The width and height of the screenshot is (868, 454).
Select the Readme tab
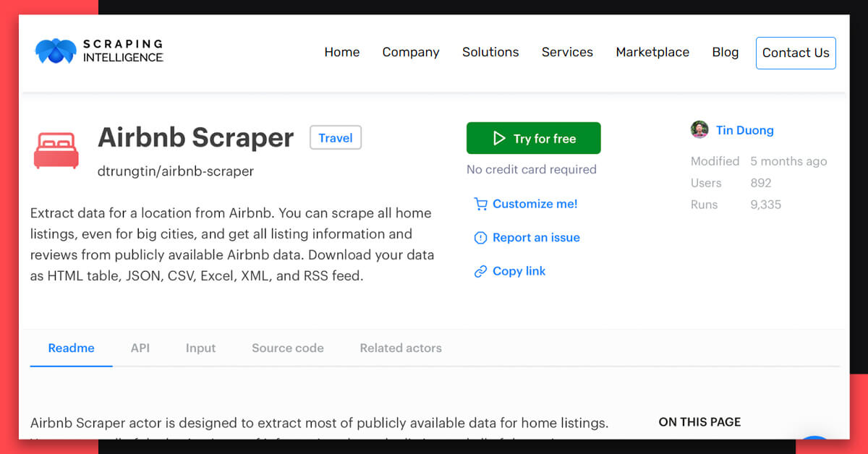[x=71, y=348]
